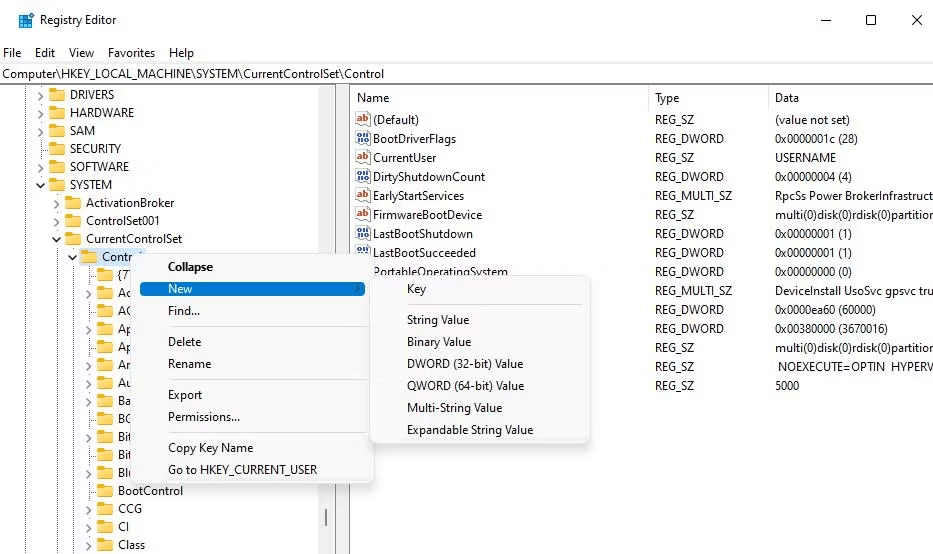Choose Go to HKEY_CURRENT_USER

(x=252, y=470)
